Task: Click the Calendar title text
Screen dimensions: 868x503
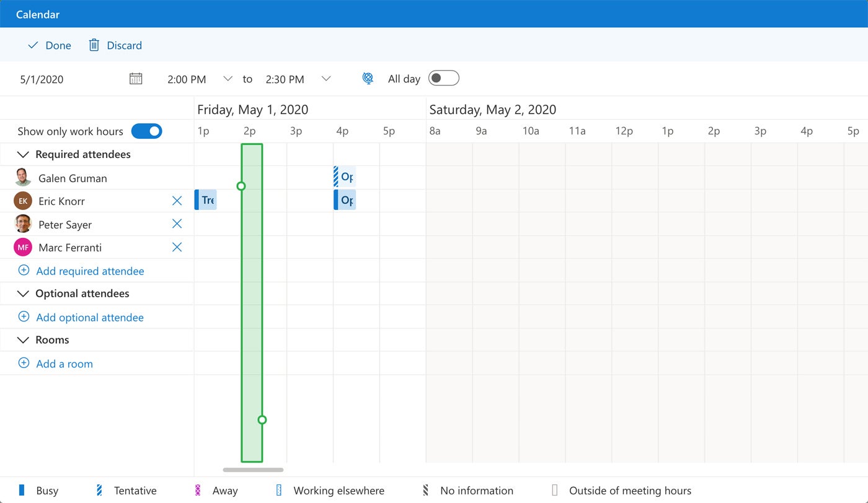Action: 38,14
